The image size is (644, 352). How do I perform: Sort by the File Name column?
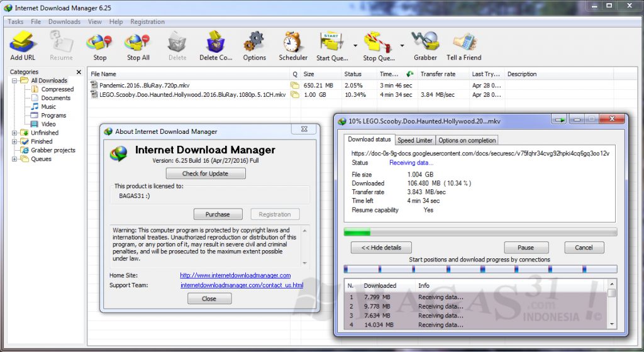point(189,74)
